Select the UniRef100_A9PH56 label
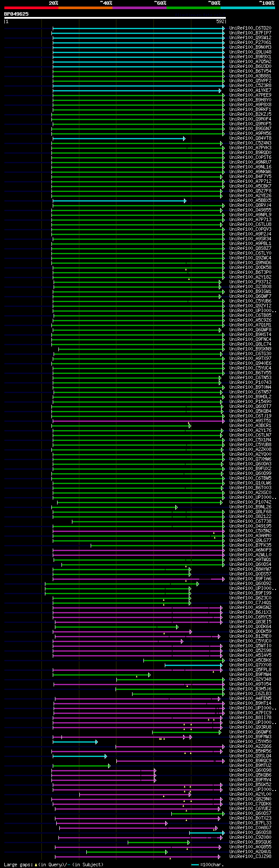Screen dimensions: 279x868 click(250, 134)
